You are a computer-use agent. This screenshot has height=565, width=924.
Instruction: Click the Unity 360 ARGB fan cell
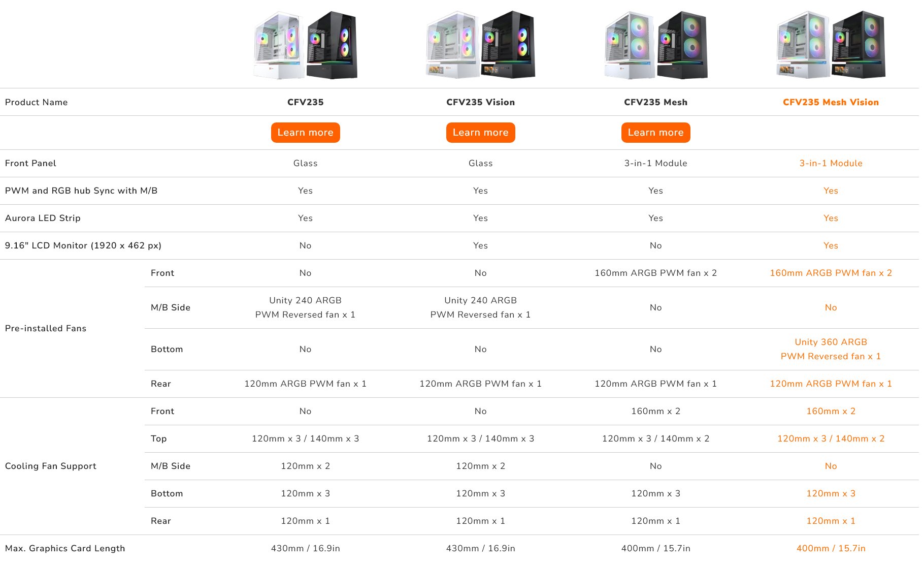click(830, 349)
